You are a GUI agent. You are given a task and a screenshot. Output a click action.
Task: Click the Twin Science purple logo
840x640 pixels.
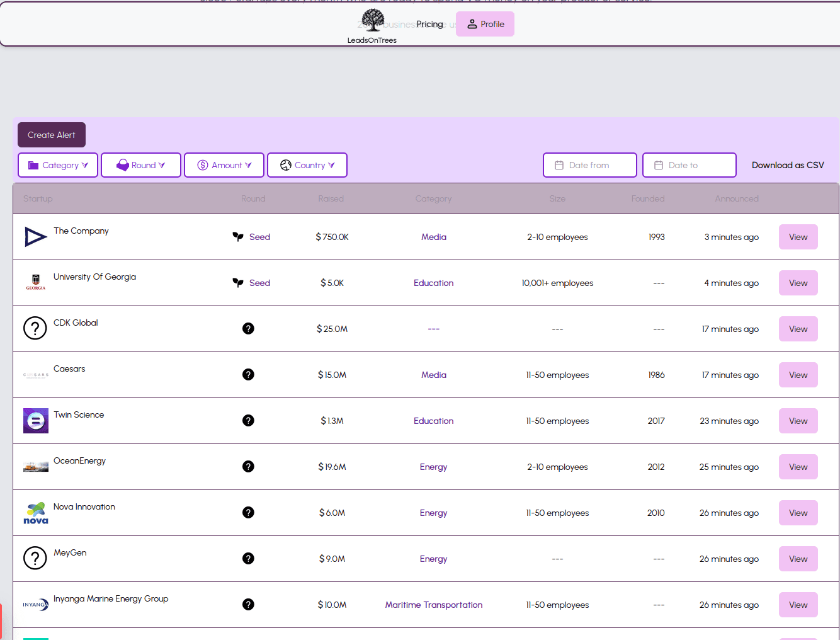(x=36, y=421)
